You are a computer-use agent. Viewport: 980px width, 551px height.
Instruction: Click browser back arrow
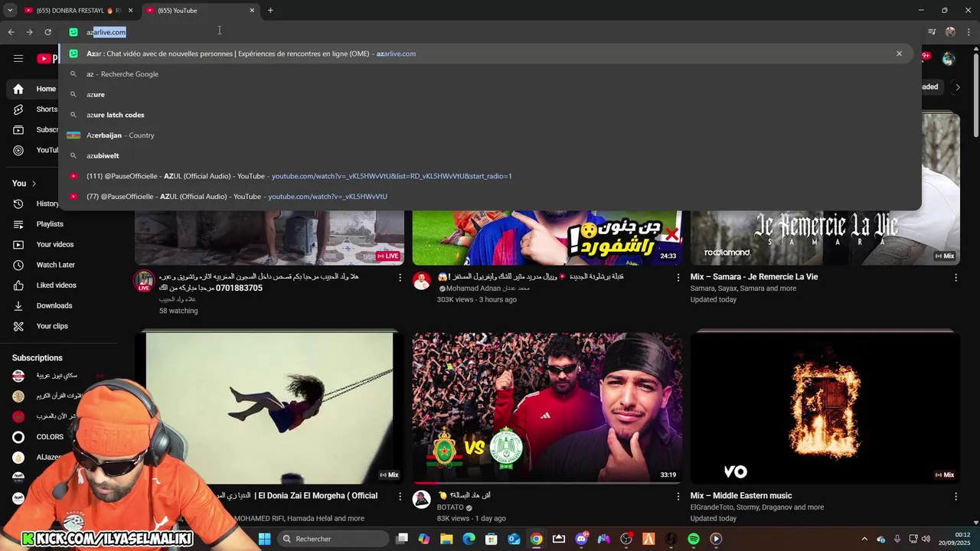click(x=11, y=32)
